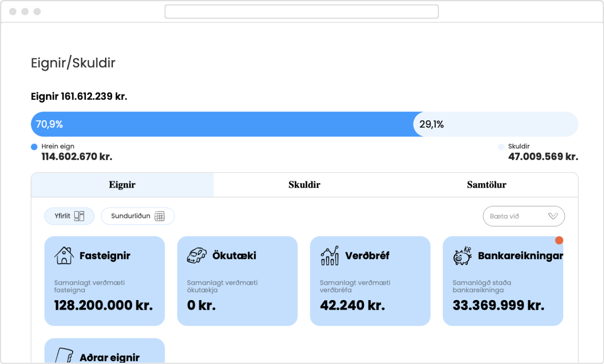Viewport: 604px width, 364px height.
Task: Open the Bæta við dropdown
Action: tap(524, 216)
